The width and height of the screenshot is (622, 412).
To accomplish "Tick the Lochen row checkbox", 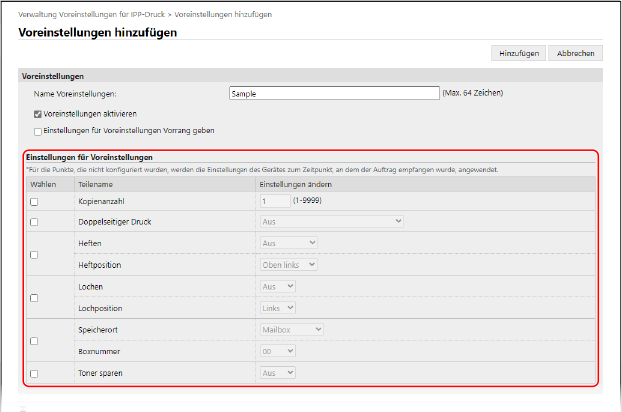I will tap(34, 297).
